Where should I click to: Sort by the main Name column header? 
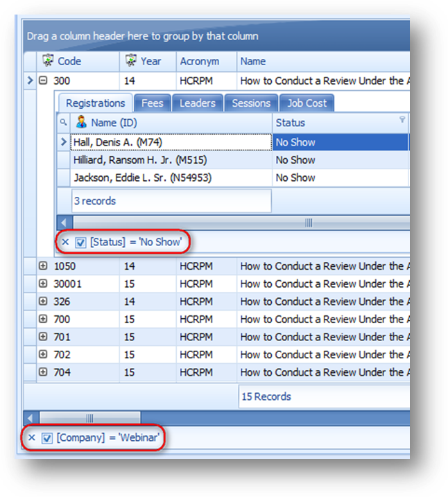323,61
